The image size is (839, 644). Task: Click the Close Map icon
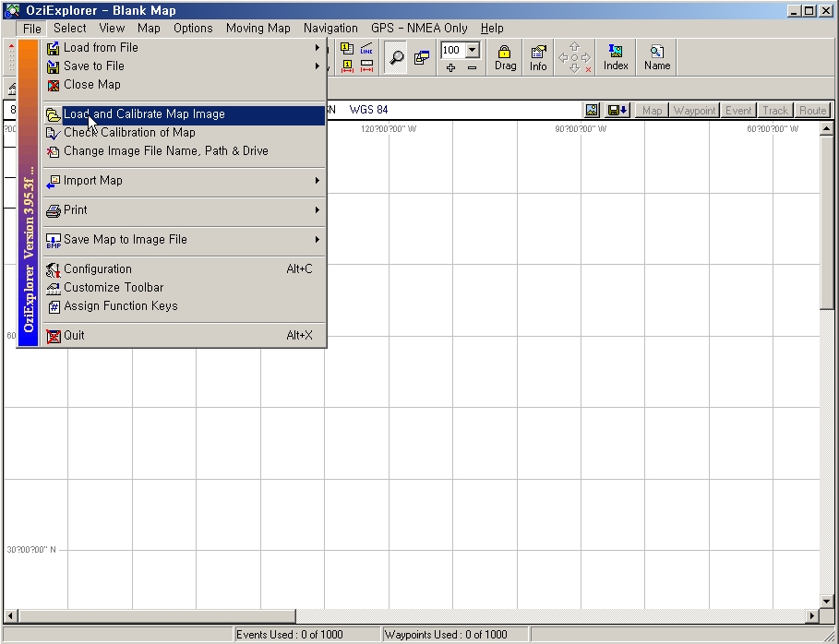[x=53, y=85]
